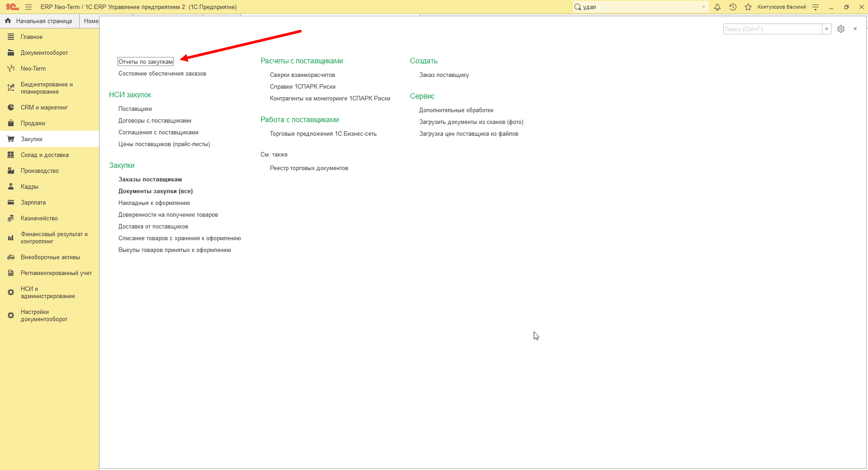Open Отчеты по закупкам link

coord(146,62)
